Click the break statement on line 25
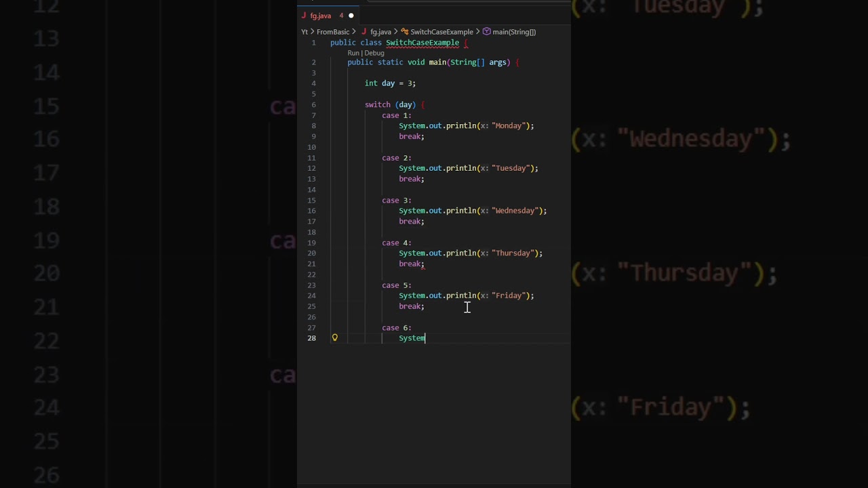The height and width of the screenshot is (488, 868). (x=411, y=306)
